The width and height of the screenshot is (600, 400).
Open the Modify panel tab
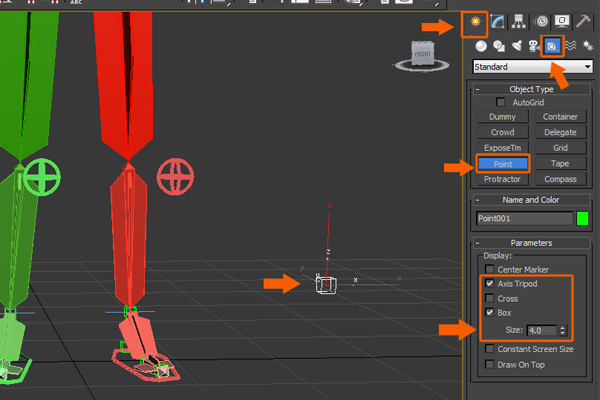pyautogui.click(x=497, y=21)
